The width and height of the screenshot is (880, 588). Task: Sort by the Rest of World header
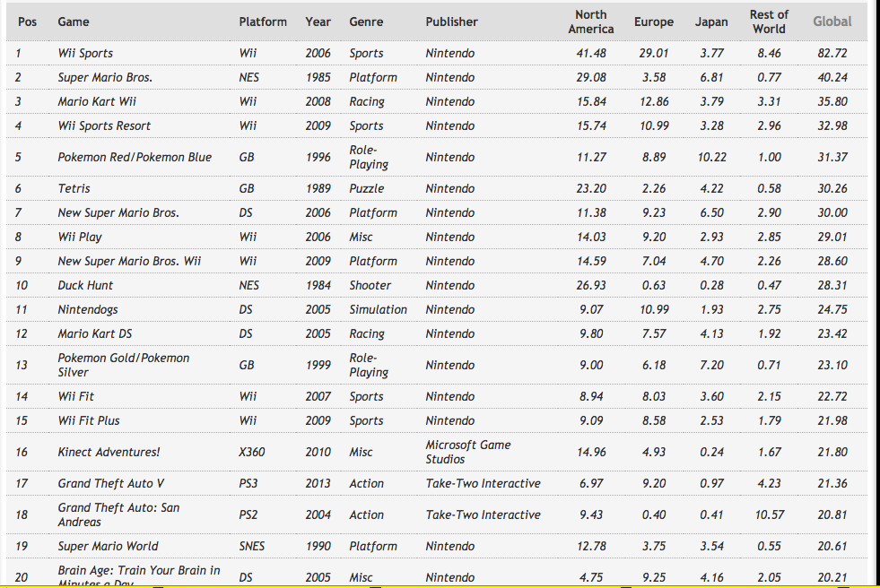coord(769,22)
